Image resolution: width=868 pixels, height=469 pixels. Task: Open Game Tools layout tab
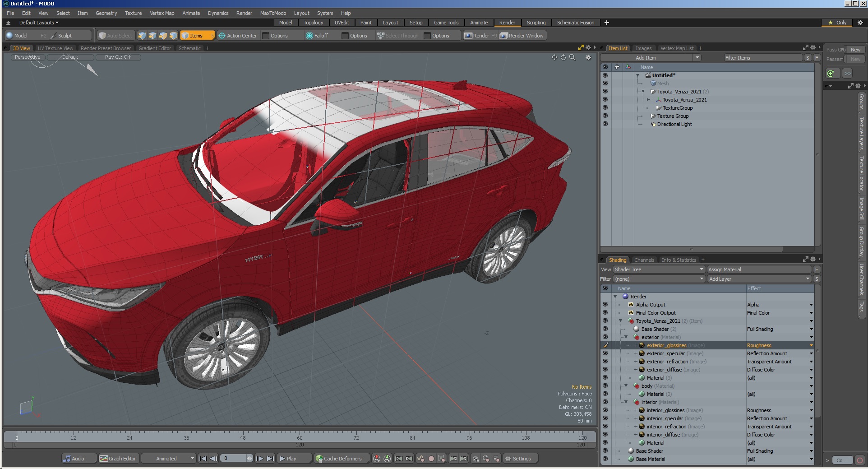point(446,23)
